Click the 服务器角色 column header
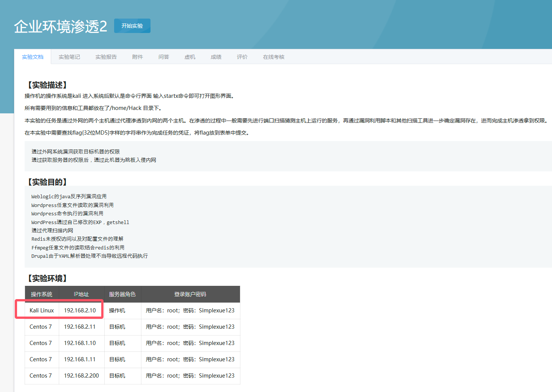This screenshot has width=552, height=392. [x=122, y=294]
